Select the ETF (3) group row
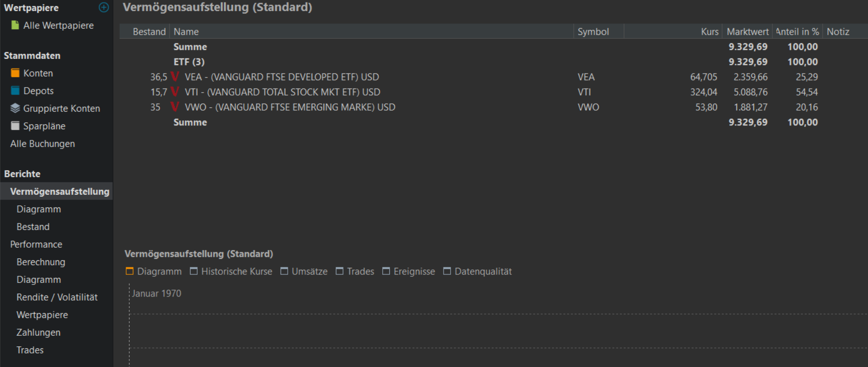This screenshot has height=367, width=868. (x=189, y=62)
